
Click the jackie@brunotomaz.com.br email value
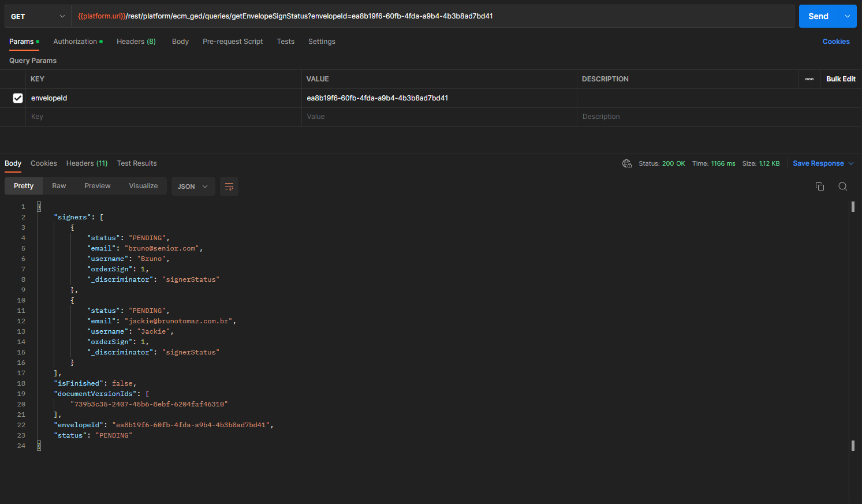(x=179, y=321)
